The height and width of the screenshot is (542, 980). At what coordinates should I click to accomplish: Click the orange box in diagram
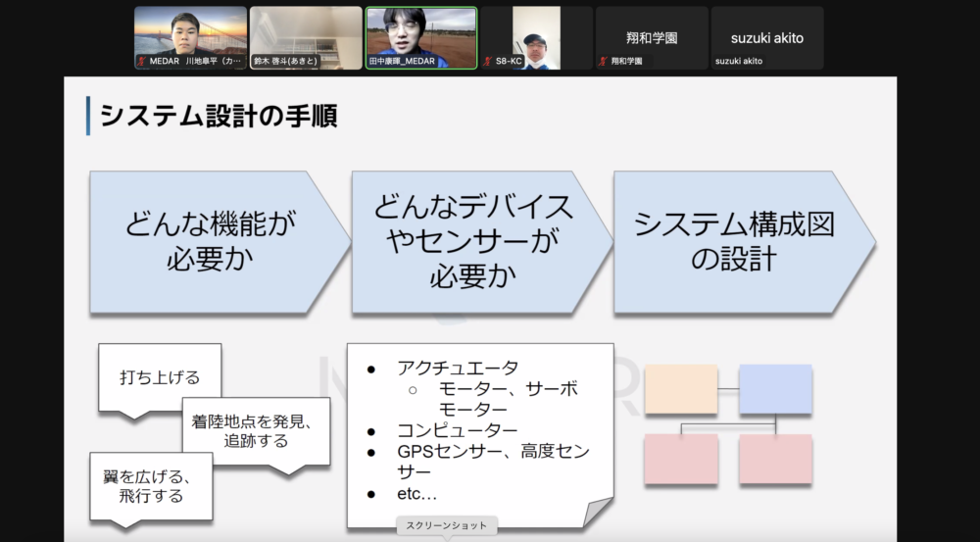[681, 389]
